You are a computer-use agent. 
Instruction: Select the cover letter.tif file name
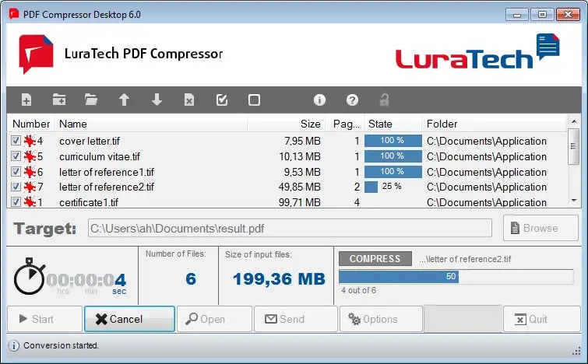tap(90, 142)
